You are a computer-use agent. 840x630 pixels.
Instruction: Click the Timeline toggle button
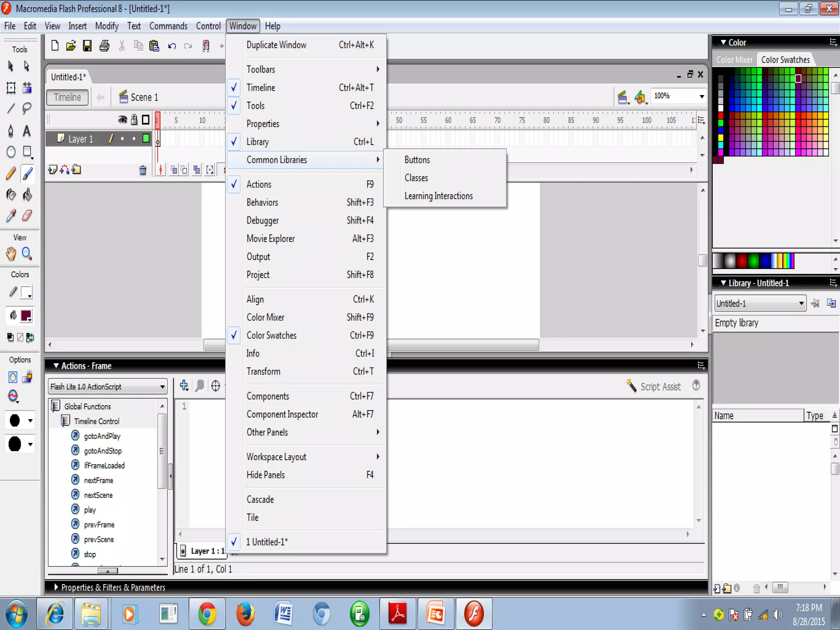(67, 97)
